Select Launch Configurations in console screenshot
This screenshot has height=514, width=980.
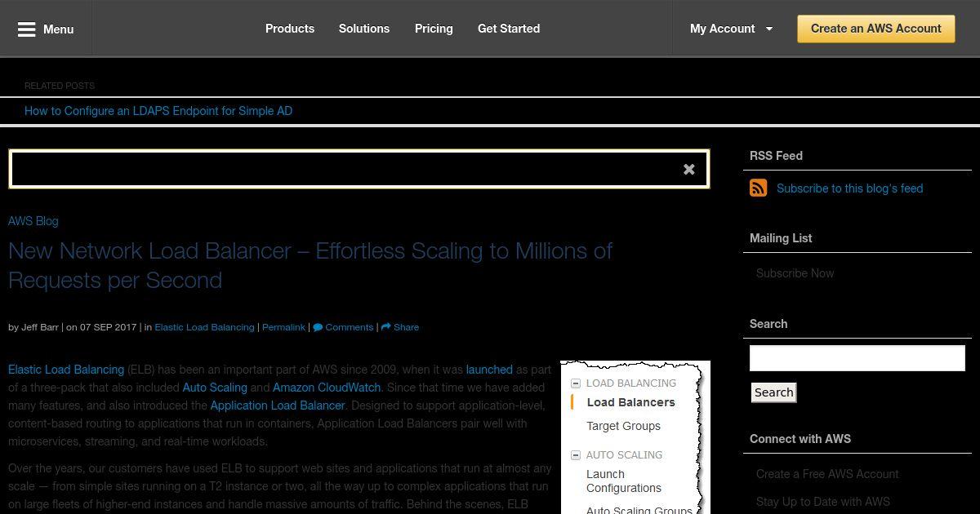[x=624, y=481]
